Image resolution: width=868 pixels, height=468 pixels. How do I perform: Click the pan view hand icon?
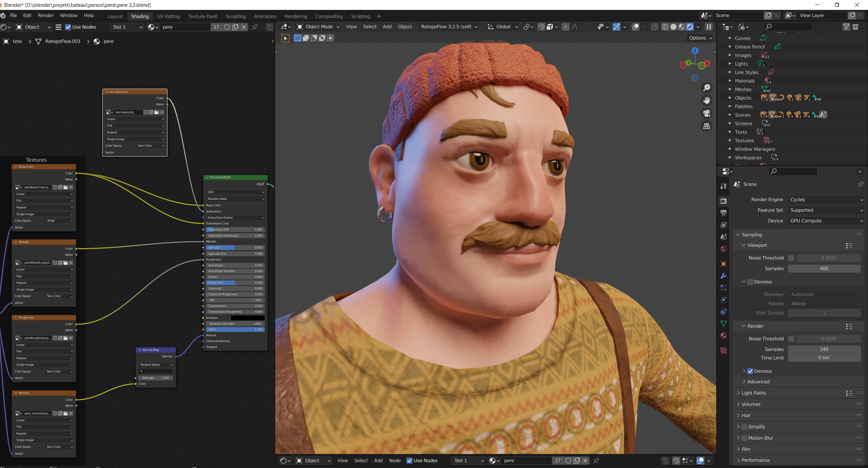(707, 100)
